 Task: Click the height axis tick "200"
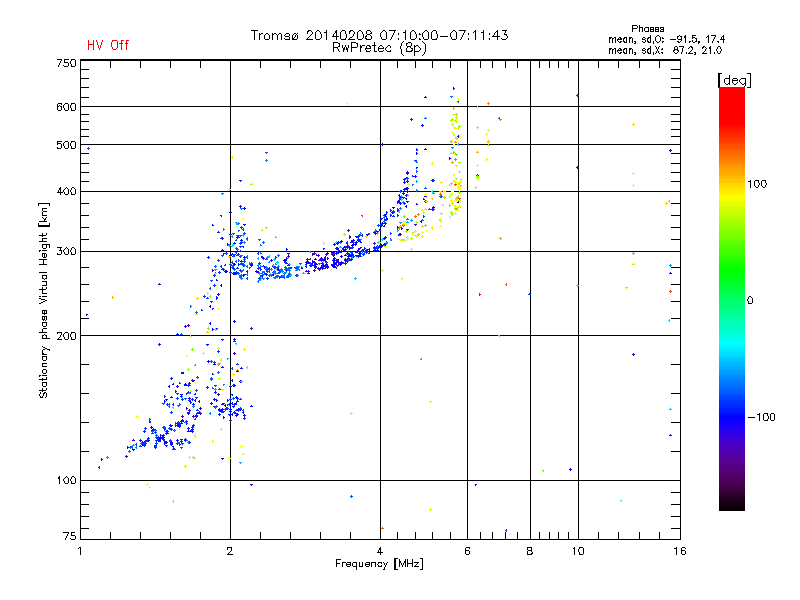66,336
